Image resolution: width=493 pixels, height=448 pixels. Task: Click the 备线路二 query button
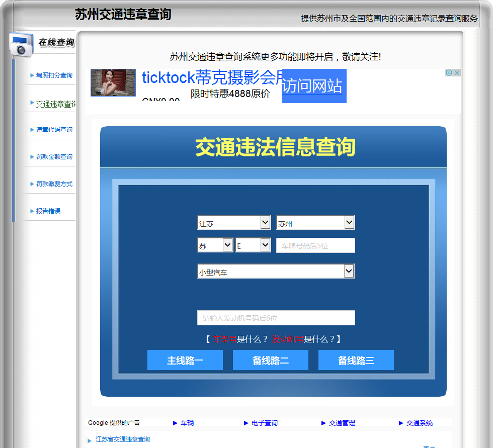pyautogui.click(x=271, y=360)
